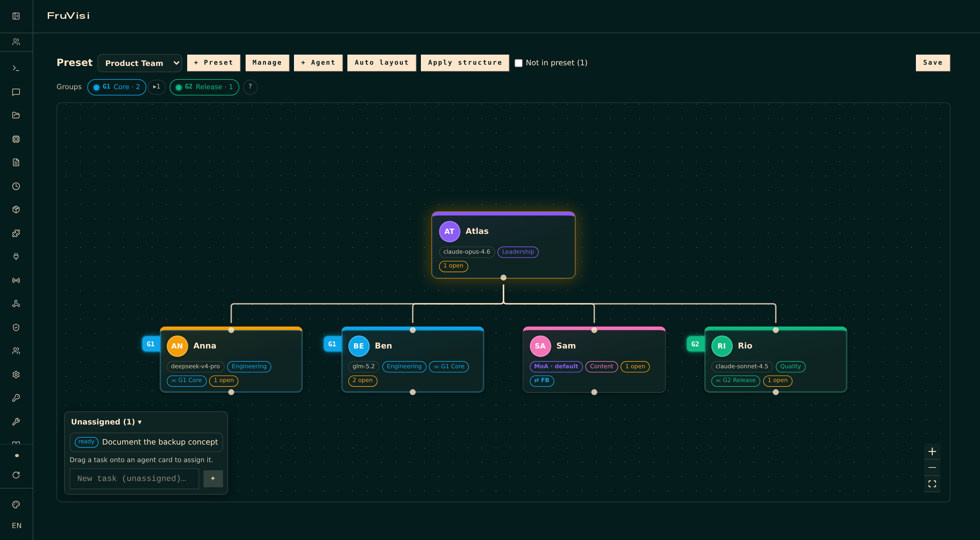Click the Manage button
This screenshot has width=980, height=540.
click(x=267, y=63)
